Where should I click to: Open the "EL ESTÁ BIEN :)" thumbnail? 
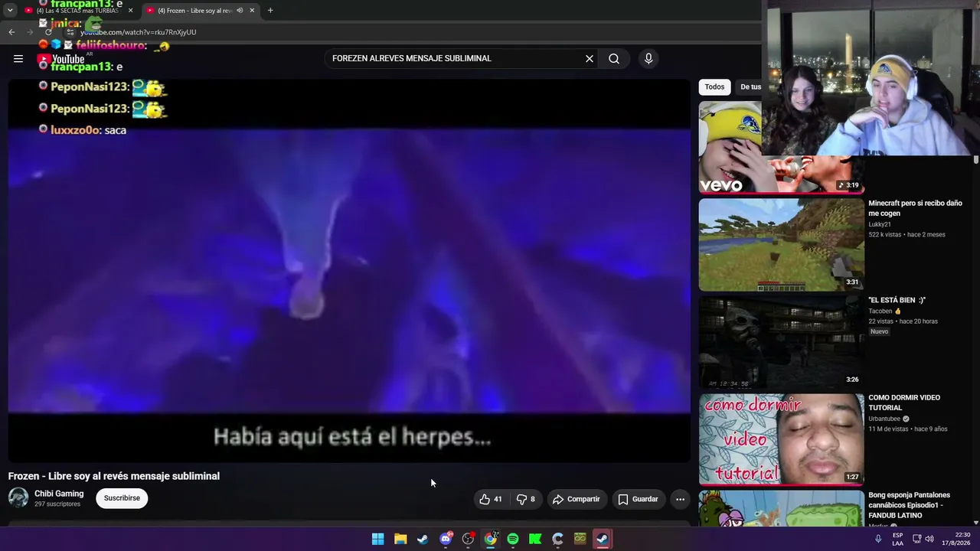pos(782,342)
